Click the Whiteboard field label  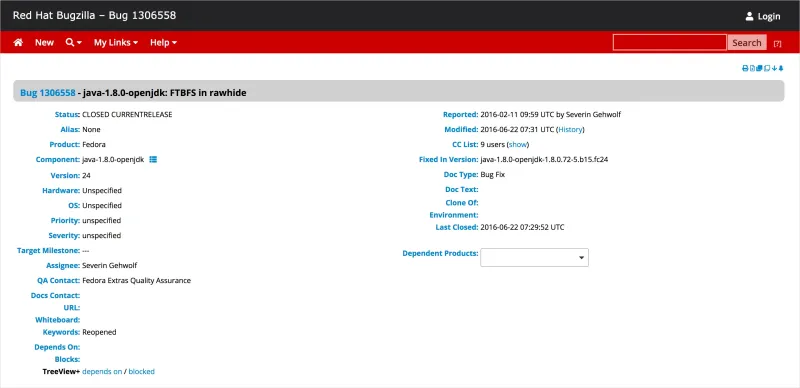pyautogui.click(x=58, y=320)
